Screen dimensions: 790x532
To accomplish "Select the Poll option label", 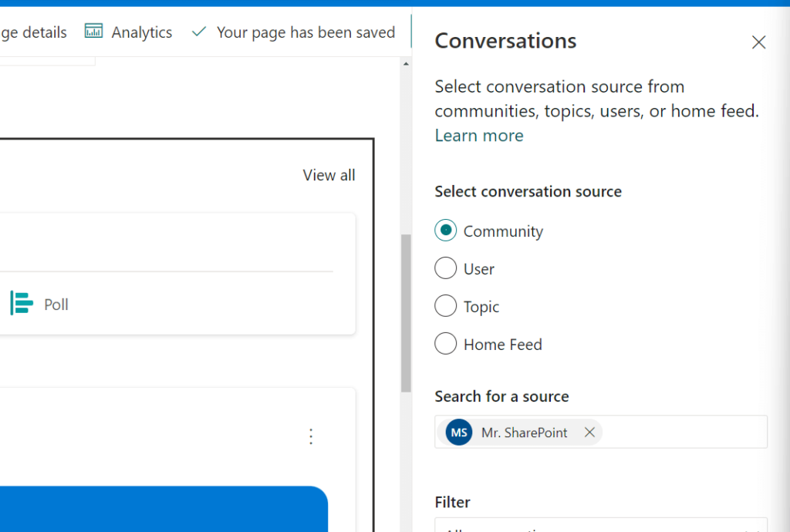I will coord(56,305).
